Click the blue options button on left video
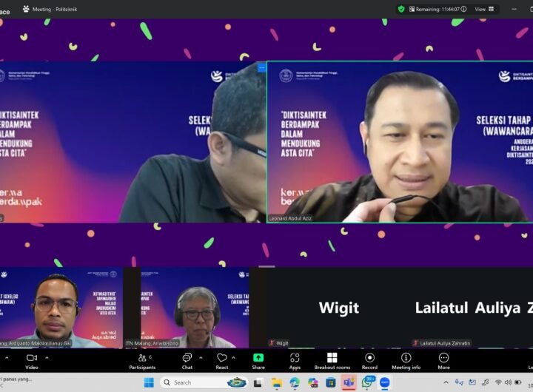Screen dimensions: 533x392 (261, 68)
